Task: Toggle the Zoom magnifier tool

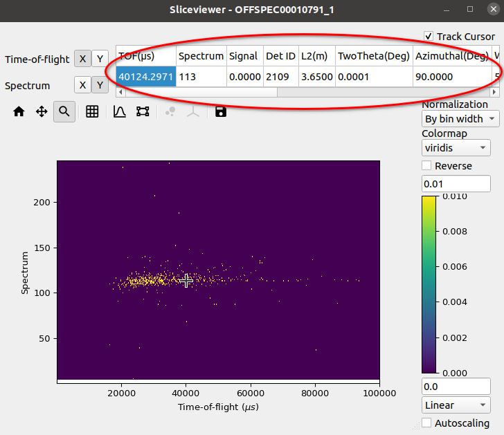Action: (64, 111)
